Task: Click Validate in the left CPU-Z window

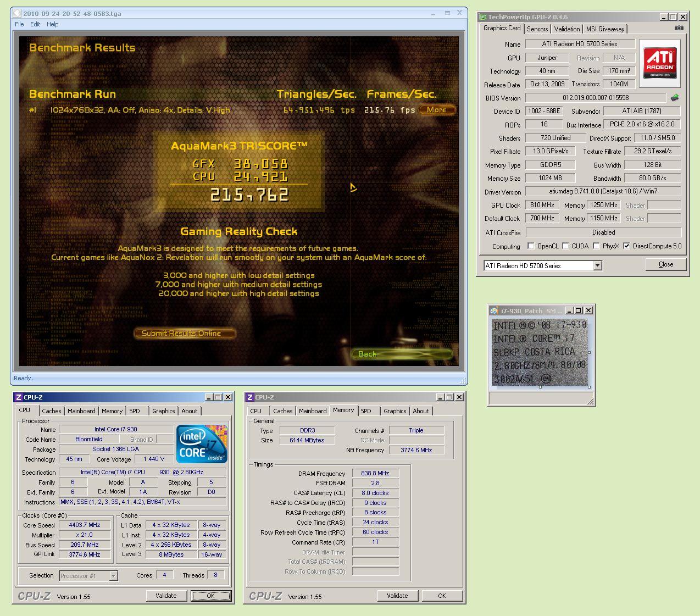Action: (166, 596)
